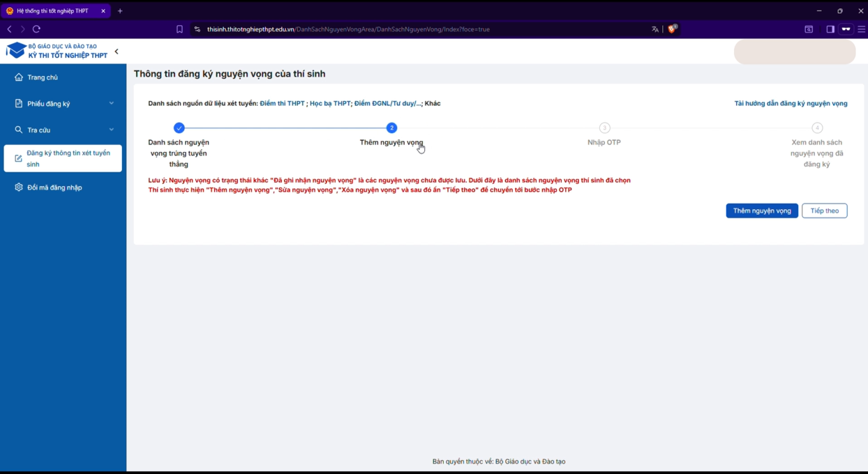Open Đổi mã đăng nhập in sidebar
The height and width of the screenshot is (474, 868).
(x=63, y=188)
